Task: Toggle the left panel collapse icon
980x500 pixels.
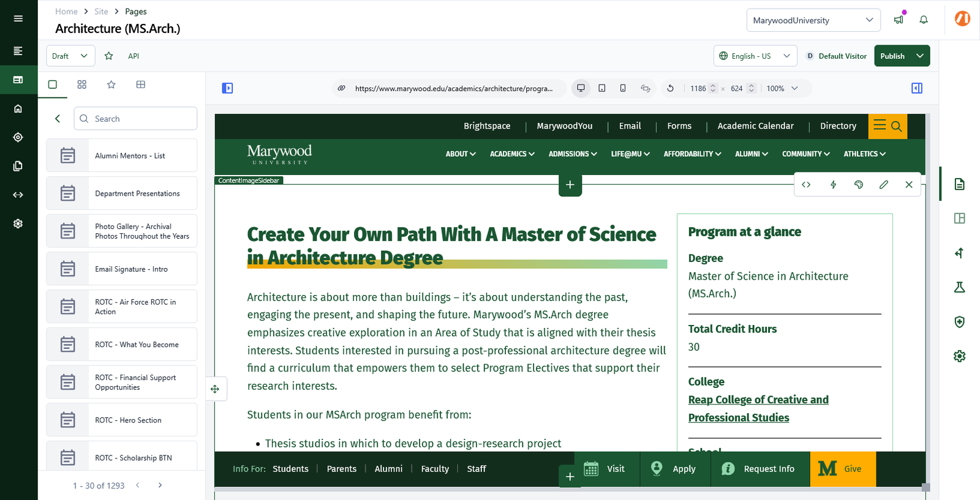Action: pyautogui.click(x=227, y=88)
